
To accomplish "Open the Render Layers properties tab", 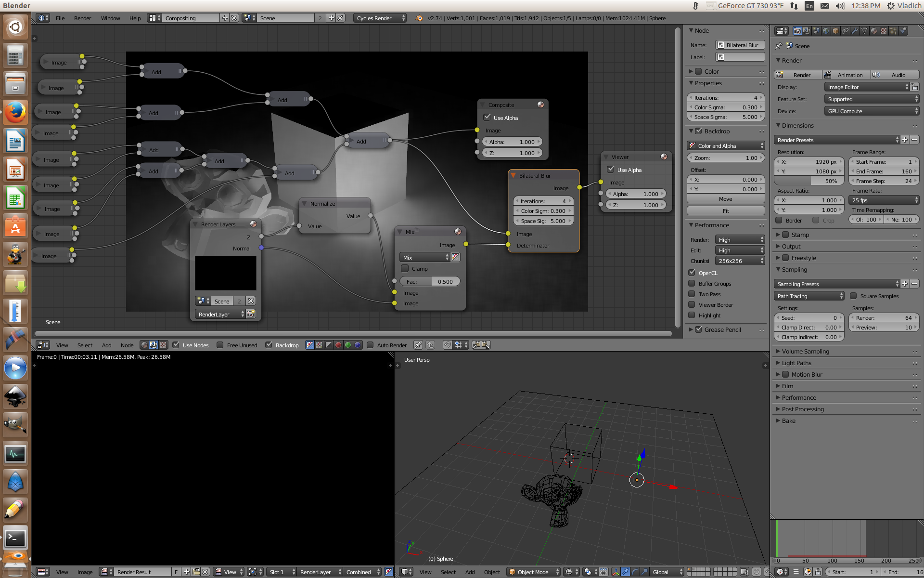I will pos(807,31).
